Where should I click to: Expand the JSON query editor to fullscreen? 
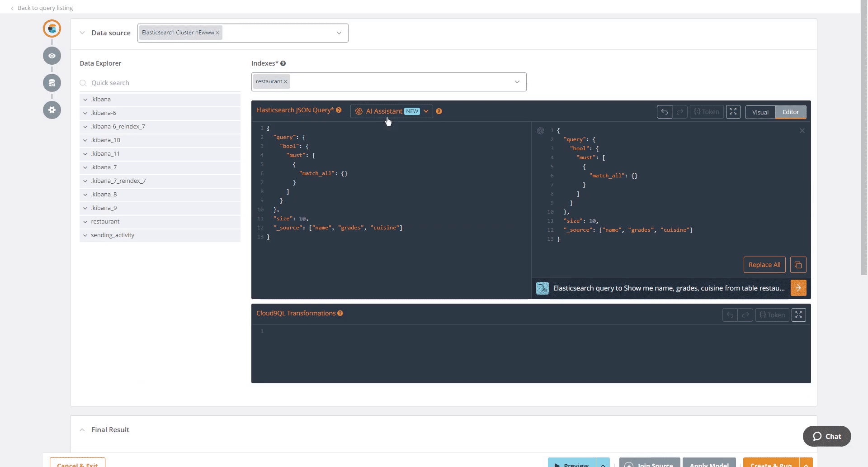tap(733, 111)
